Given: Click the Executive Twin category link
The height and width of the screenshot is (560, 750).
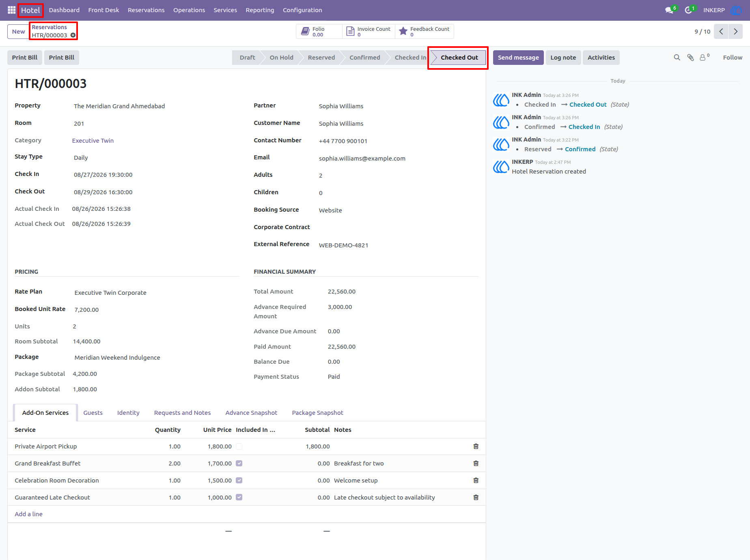Looking at the screenshot, I should tap(93, 141).
